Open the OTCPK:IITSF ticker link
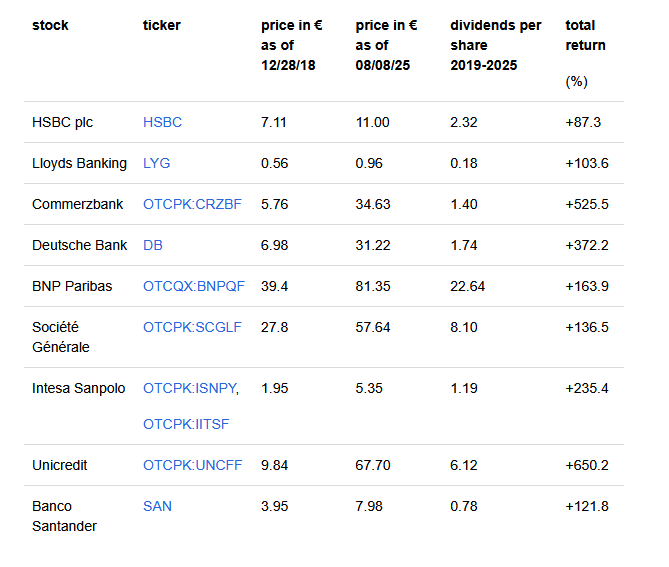 coord(186,424)
